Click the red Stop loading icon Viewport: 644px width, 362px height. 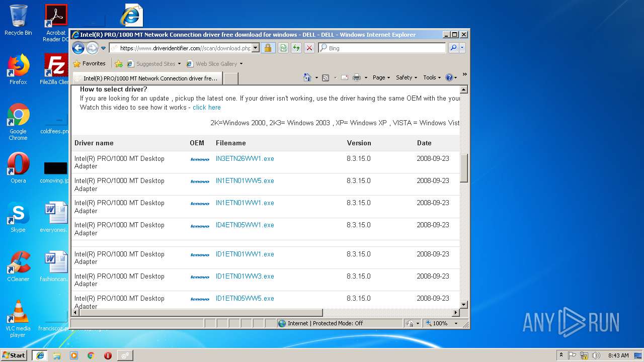tap(309, 48)
